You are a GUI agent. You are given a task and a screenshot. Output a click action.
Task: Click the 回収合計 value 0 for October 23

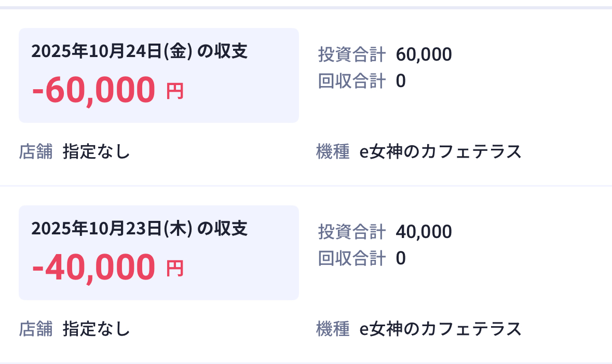tap(400, 258)
